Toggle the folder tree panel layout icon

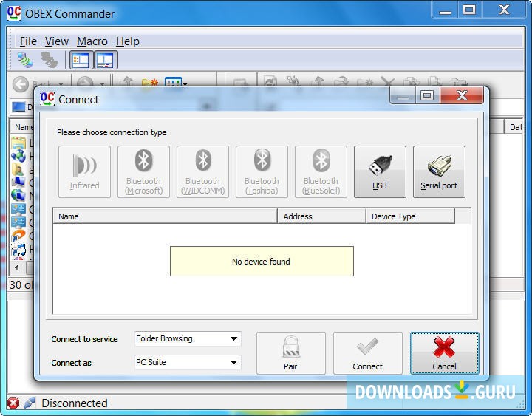81,60
